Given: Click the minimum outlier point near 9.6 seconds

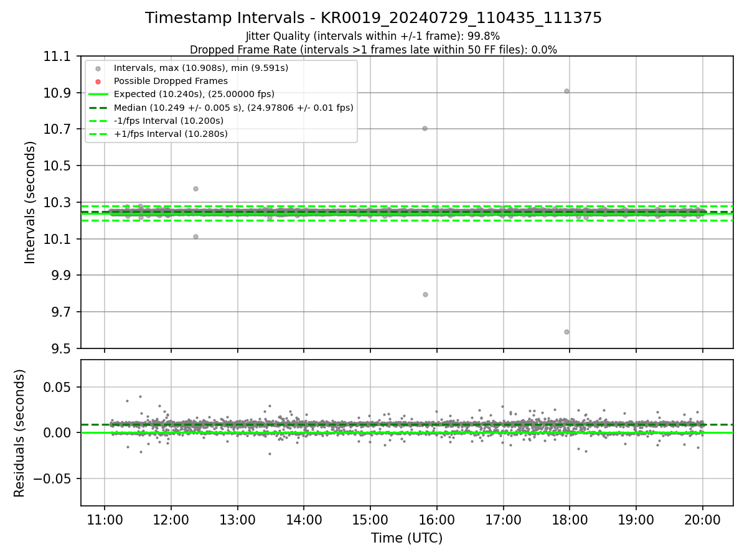Looking at the screenshot, I should (x=566, y=332).
